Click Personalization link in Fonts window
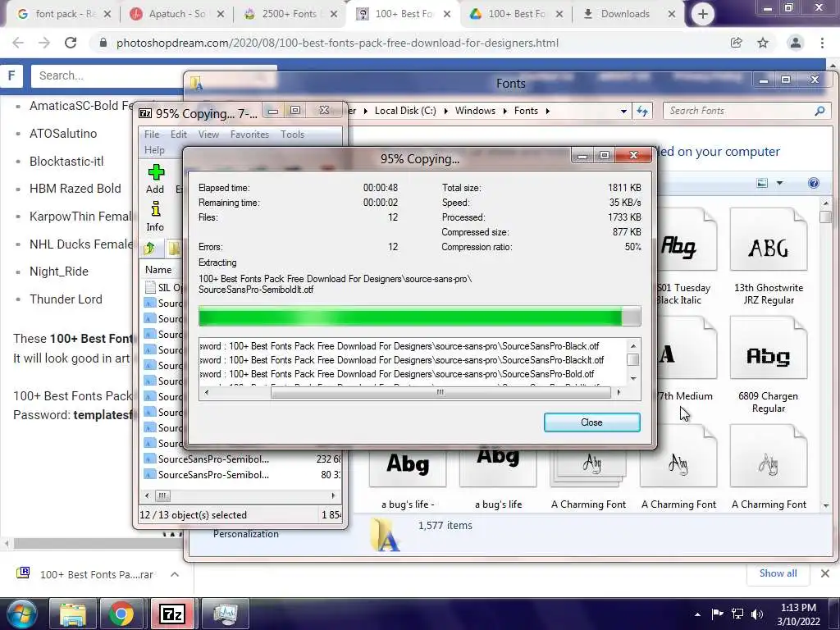 pos(246,534)
